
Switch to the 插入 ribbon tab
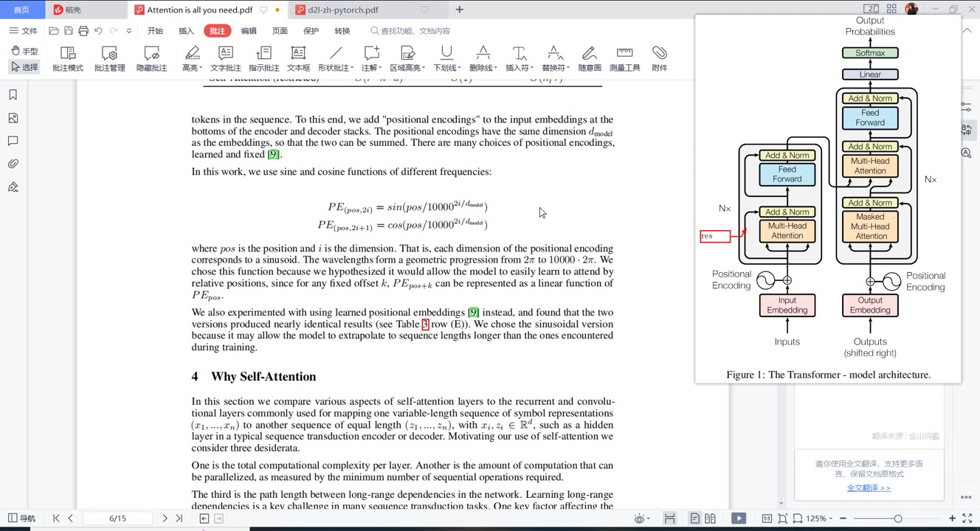click(186, 31)
